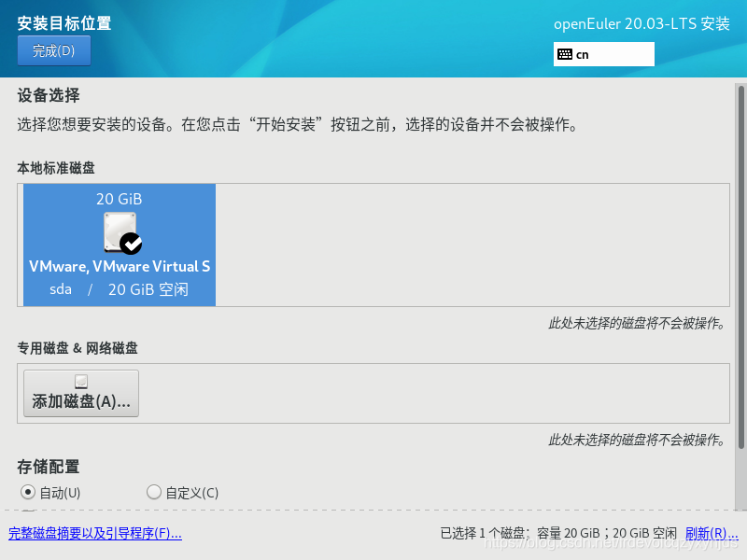Click the sda device name label
Screen dimensions: 747x560
click(x=60, y=288)
